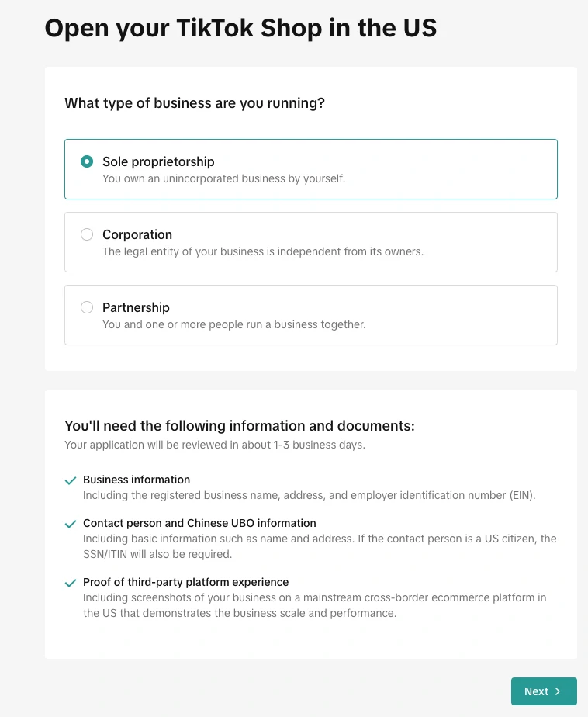Click checkmark icon beside Contact person item
This screenshot has height=717, width=588.
pyautogui.click(x=71, y=525)
